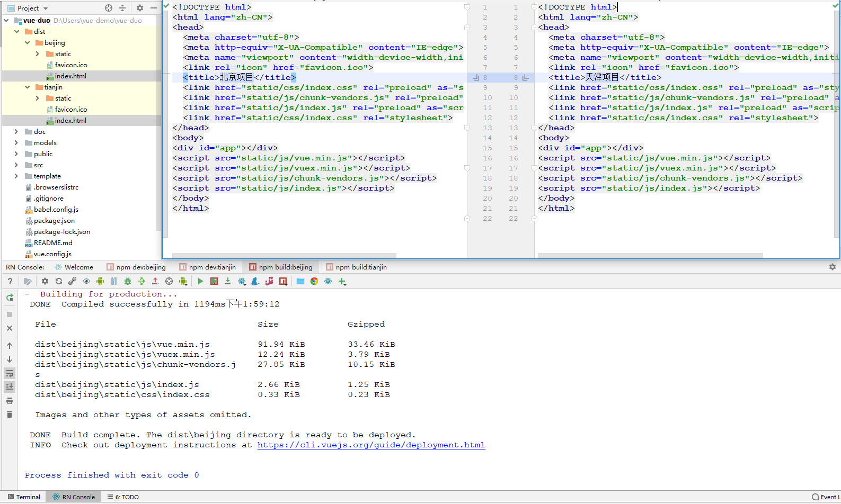Expand the models folder
Image resolution: width=841 pixels, height=504 pixels.
(x=16, y=143)
